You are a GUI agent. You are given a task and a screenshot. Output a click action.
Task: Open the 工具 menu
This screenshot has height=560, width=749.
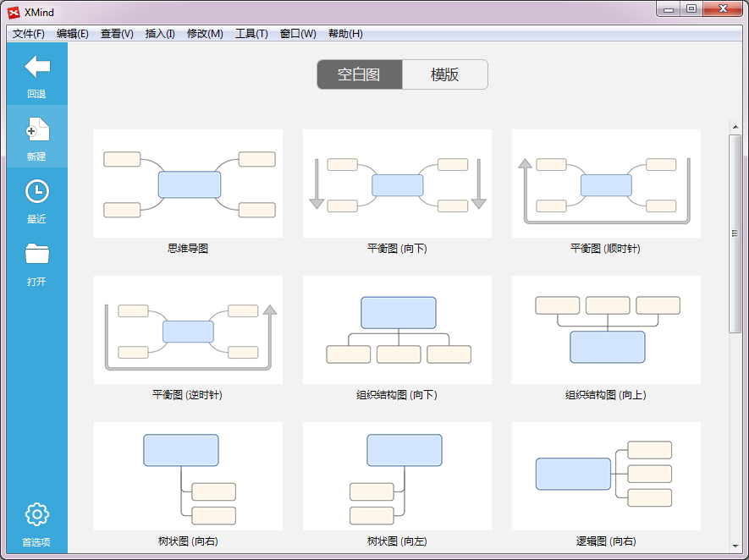[x=251, y=33]
